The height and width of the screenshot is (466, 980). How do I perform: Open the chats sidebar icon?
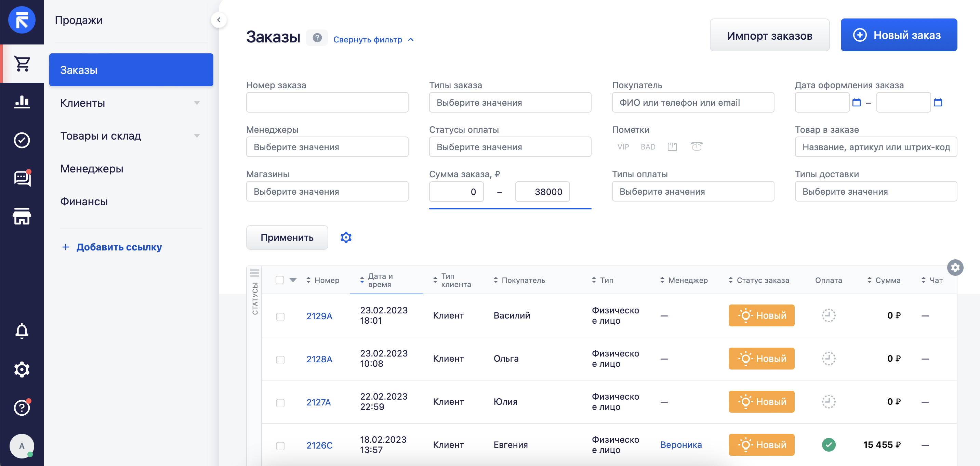coord(22,178)
